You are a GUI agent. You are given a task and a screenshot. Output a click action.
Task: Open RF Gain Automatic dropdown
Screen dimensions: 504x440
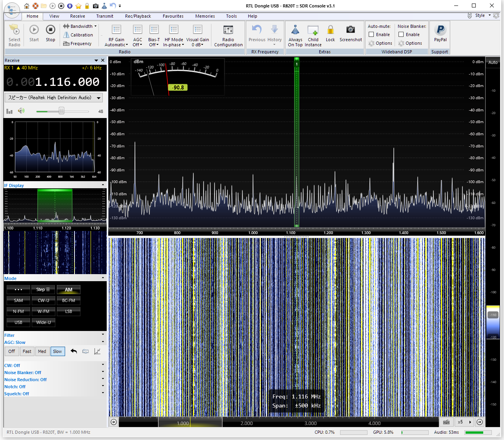(x=116, y=35)
